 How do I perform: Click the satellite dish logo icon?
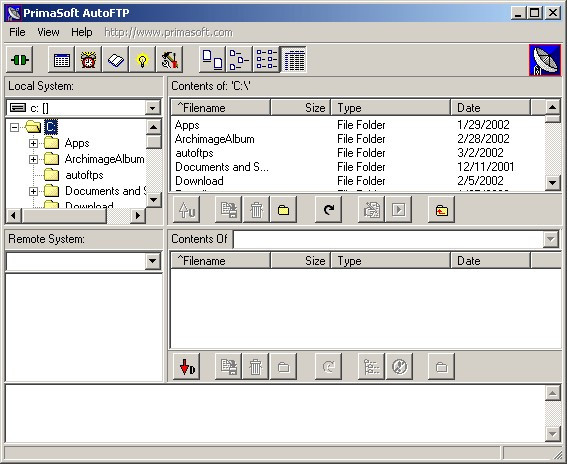[x=545, y=60]
